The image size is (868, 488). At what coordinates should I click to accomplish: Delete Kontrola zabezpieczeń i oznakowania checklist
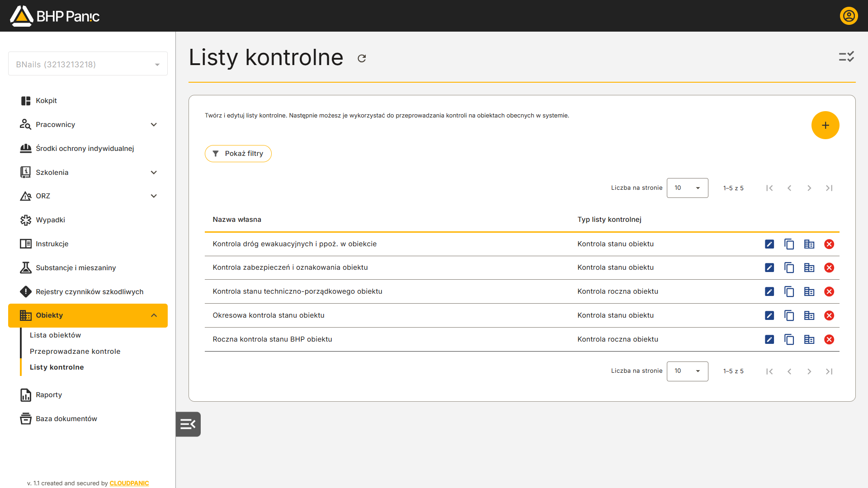[829, 267]
